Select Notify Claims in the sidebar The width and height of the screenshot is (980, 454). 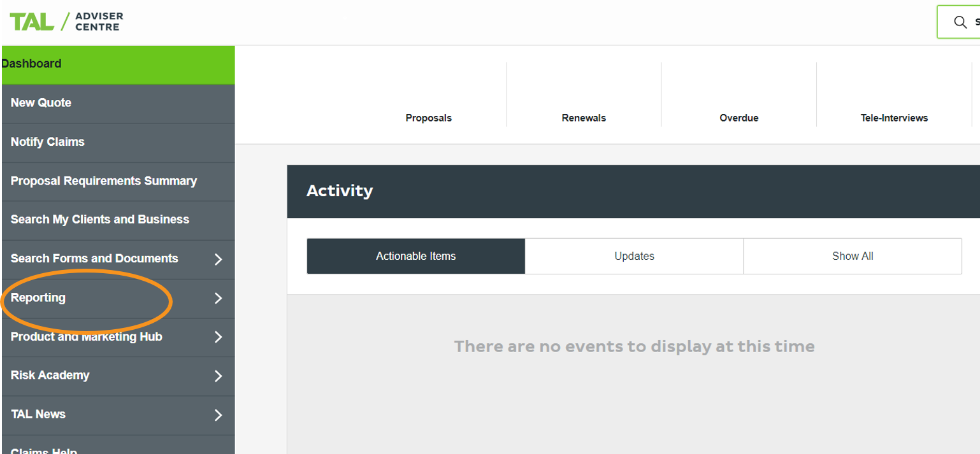click(x=48, y=142)
